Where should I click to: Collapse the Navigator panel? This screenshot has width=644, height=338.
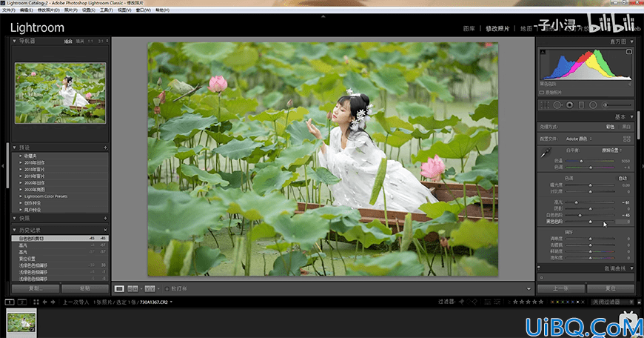pyautogui.click(x=14, y=41)
